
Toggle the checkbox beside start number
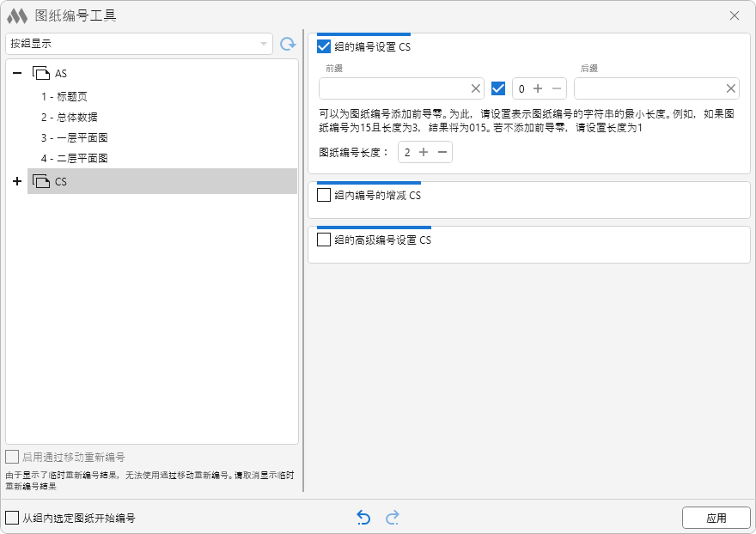[x=498, y=88]
